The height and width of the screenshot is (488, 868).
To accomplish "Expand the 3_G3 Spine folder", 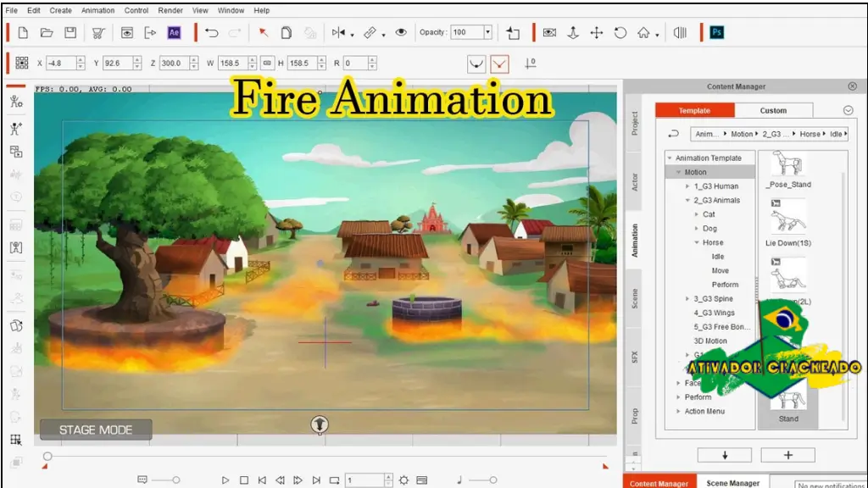I will [x=687, y=299].
